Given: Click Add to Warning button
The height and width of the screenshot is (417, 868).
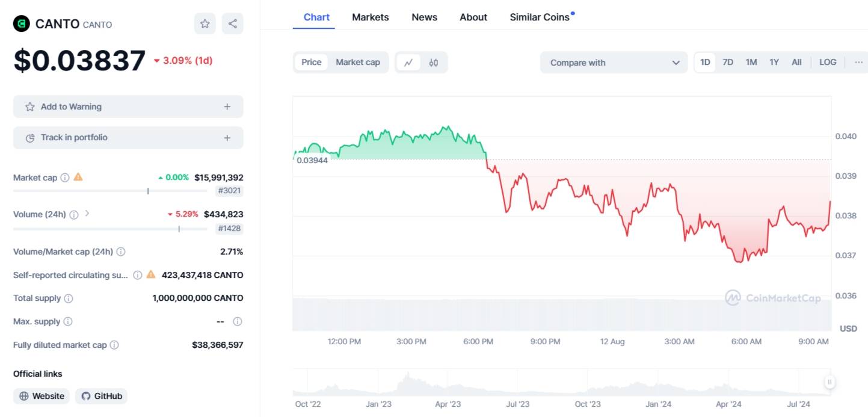Looking at the screenshot, I should click(128, 107).
